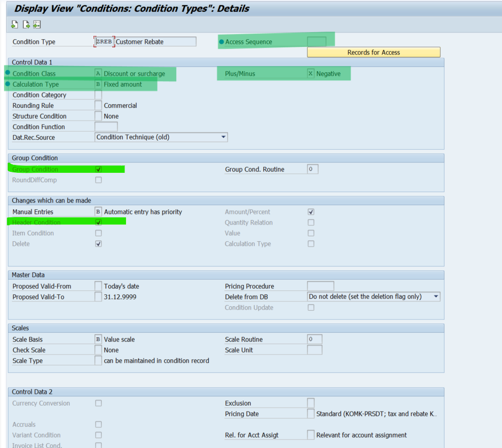Toggle the Accruals checkbox
This screenshot has height=448, width=502.
(x=98, y=424)
